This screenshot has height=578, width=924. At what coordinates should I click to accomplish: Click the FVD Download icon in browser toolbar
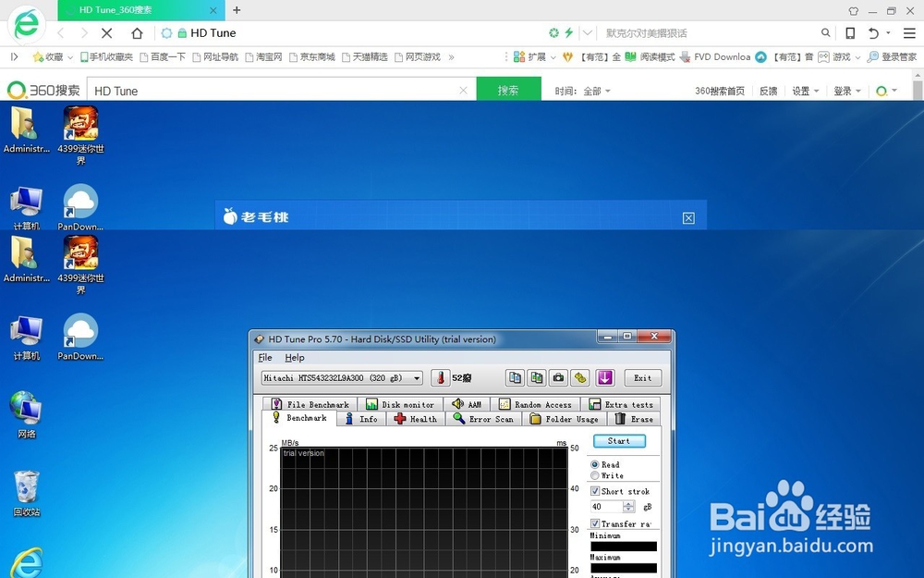pos(687,56)
